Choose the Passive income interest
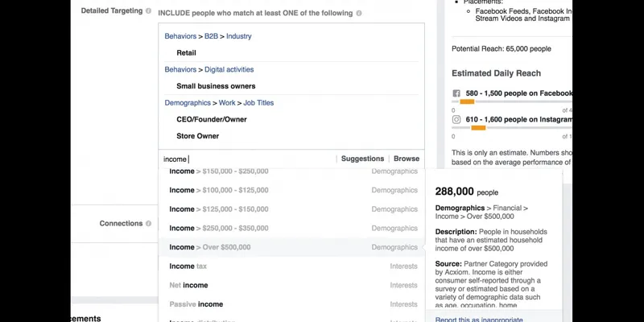 click(291, 304)
